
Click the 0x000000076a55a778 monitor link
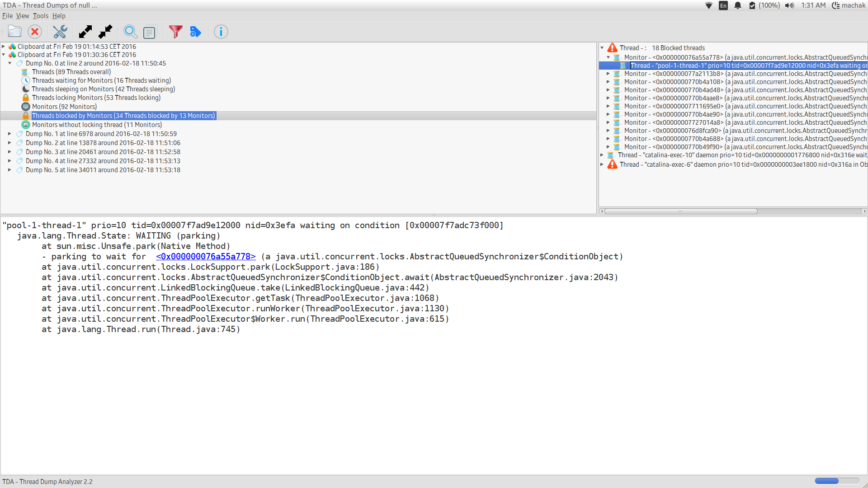click(x=206, y=257)
